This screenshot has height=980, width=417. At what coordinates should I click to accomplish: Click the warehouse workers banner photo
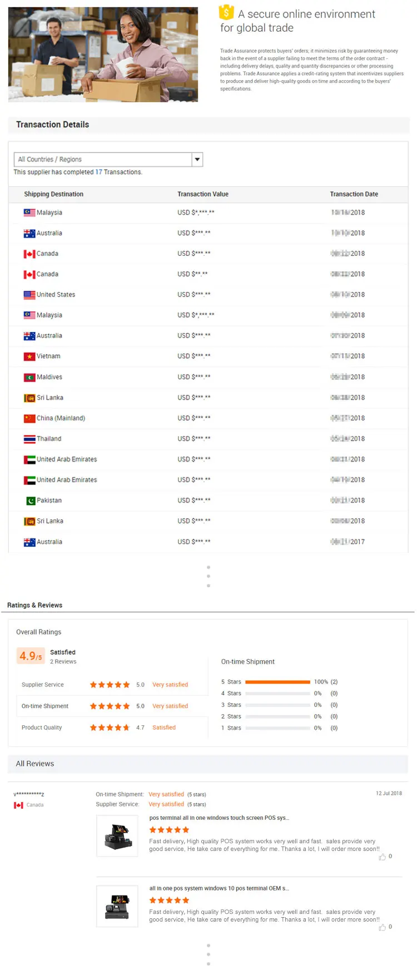pyautogui.click(x=103, y=55)
